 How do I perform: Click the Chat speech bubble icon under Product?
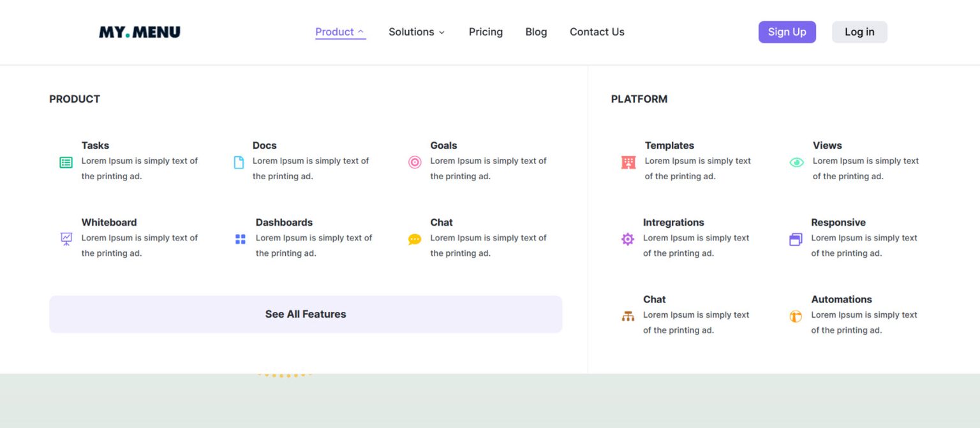click(x=414, y=239)
